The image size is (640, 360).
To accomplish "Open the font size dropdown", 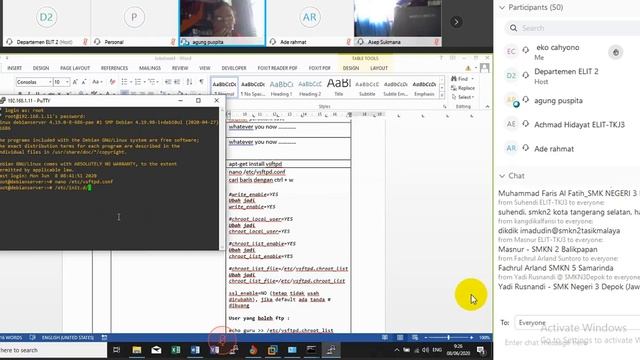I will tap(67, 82).
